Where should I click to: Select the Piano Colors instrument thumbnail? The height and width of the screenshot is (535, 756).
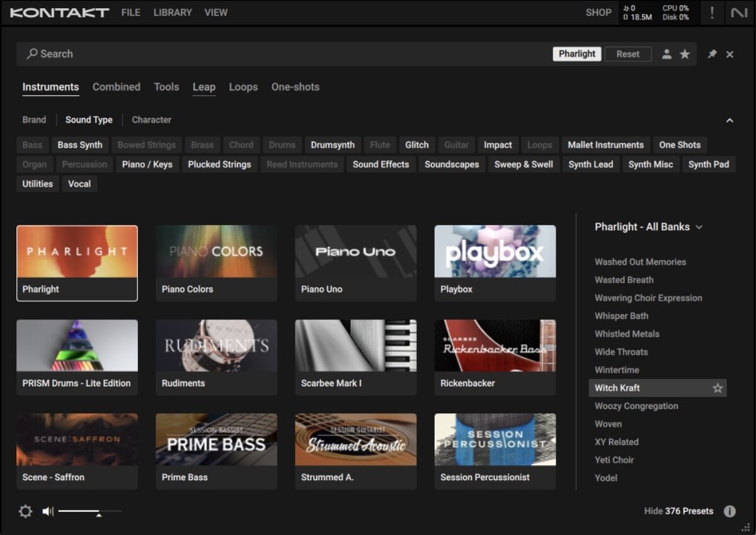coord(216,263)
